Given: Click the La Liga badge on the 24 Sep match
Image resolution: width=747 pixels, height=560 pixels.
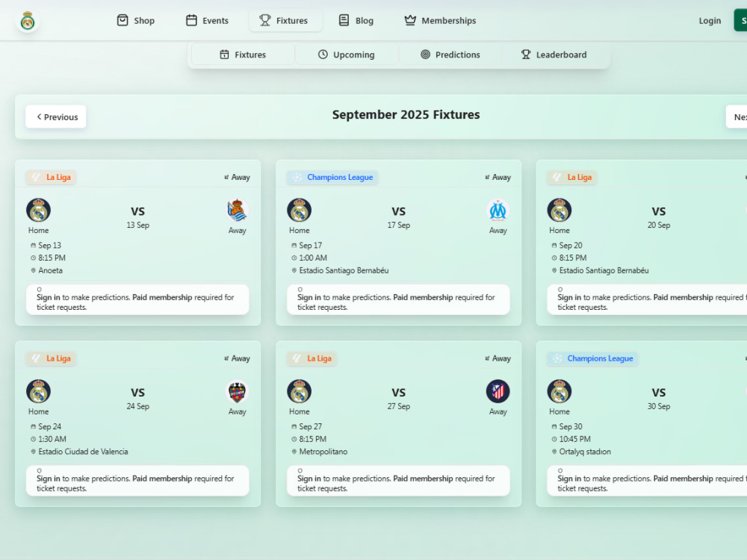Looking at the screenshot, I should [x=51, y=358].
